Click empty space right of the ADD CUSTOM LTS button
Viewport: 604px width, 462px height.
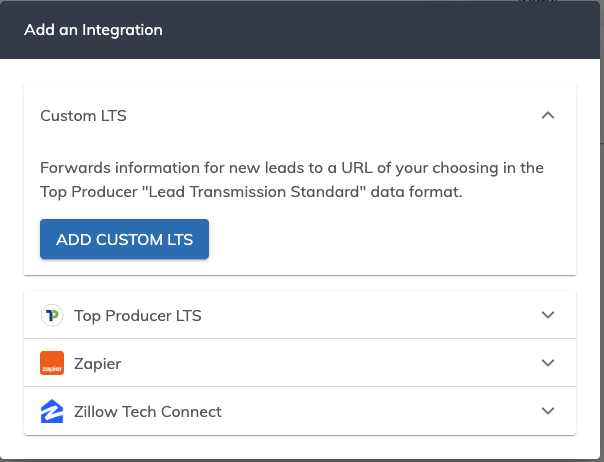400,240
